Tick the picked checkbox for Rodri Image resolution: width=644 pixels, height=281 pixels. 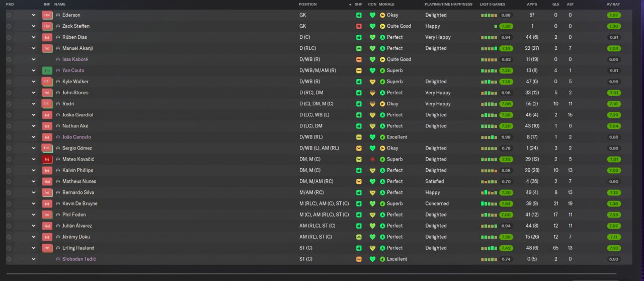(x=9, y=104)
